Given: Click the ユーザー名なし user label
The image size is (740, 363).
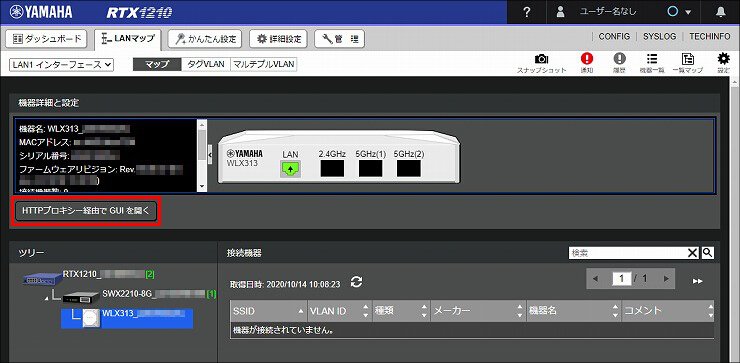Looking at the screenshot, I should tap(608, 12).
